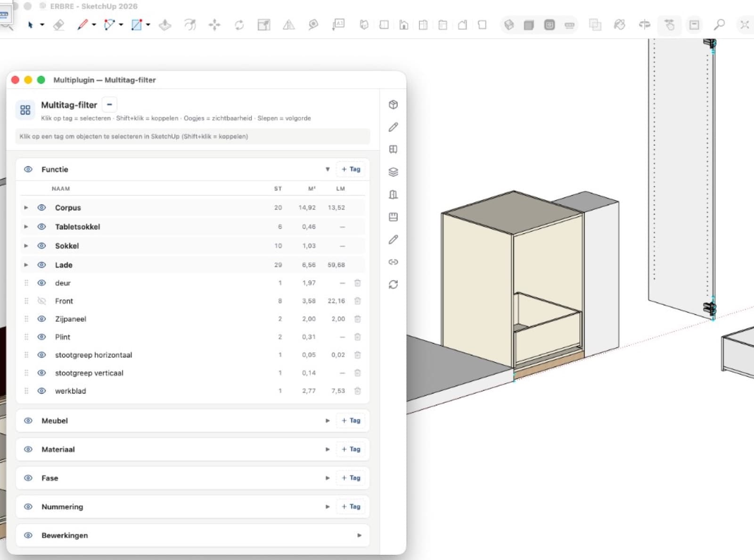Hide the Sokkel tag with its eye icon
754x560 pixels.
tap(41, 246)
